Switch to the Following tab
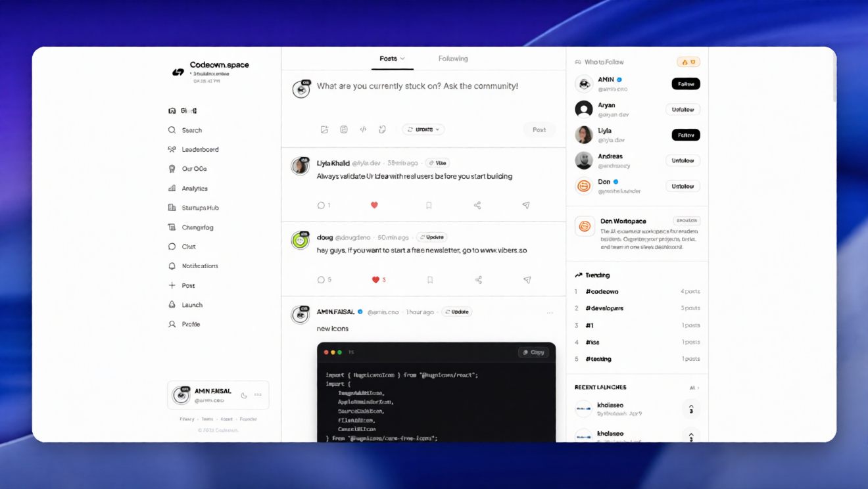This screenshot has width=868, height=489. [453, 58]
